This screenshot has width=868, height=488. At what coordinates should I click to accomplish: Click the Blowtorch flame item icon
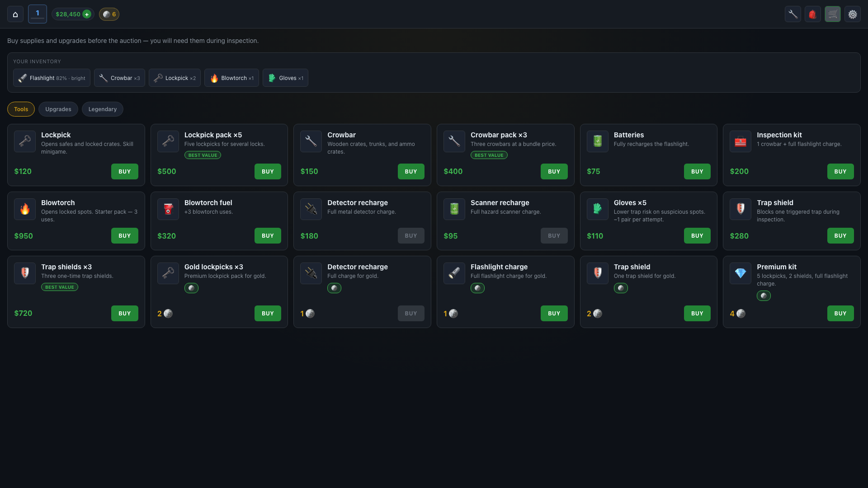pyautogui.click(x=25, y=209)
